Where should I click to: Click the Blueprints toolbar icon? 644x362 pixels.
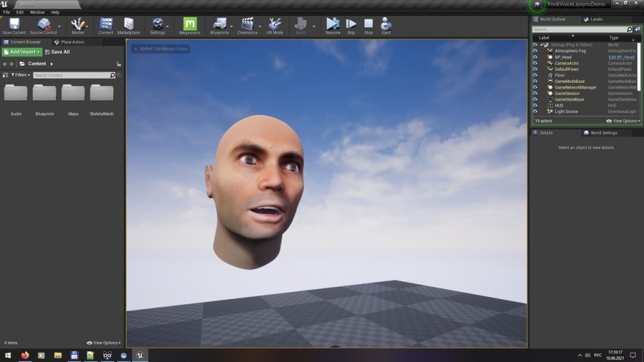[219, 25]
